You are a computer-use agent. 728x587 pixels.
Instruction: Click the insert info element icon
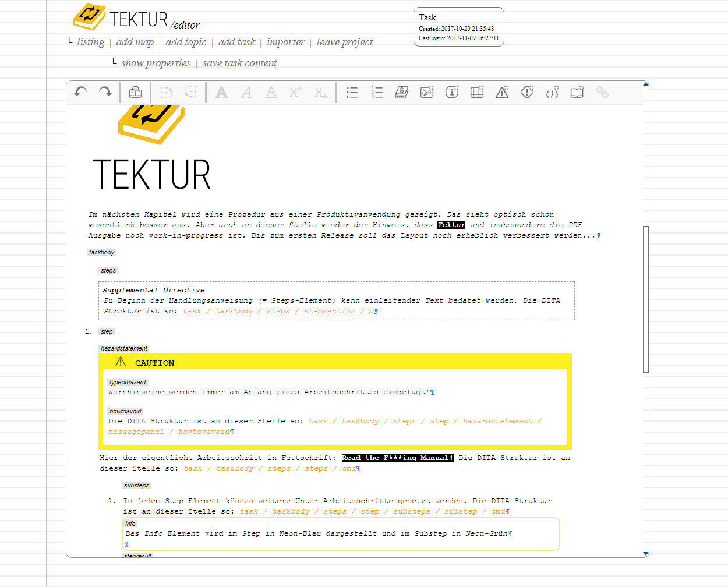click(x=452, y=92)
